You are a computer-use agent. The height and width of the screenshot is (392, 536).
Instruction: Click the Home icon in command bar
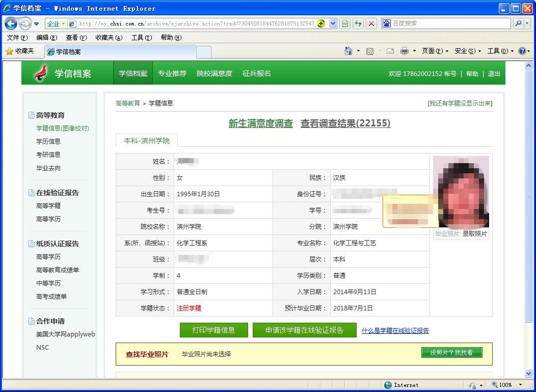(349, 51)
